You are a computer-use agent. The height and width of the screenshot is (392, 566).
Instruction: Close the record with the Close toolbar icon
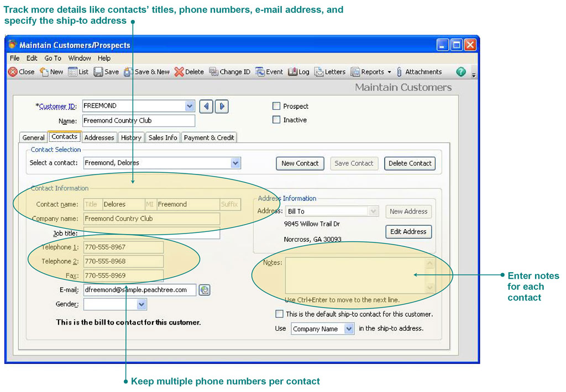tap(13, 72)
